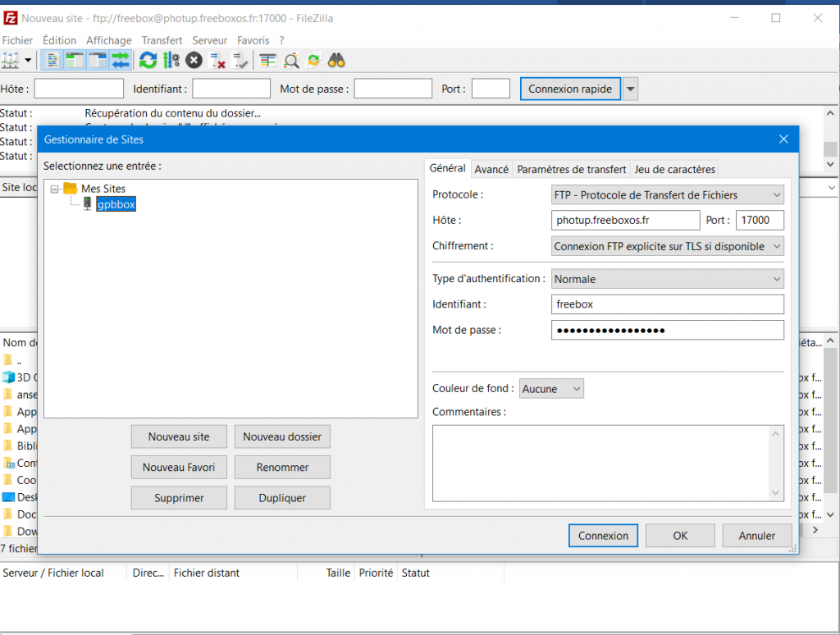Switch to the Avancé tab
This screenshot has height=635, width=840.
[491, 169]
